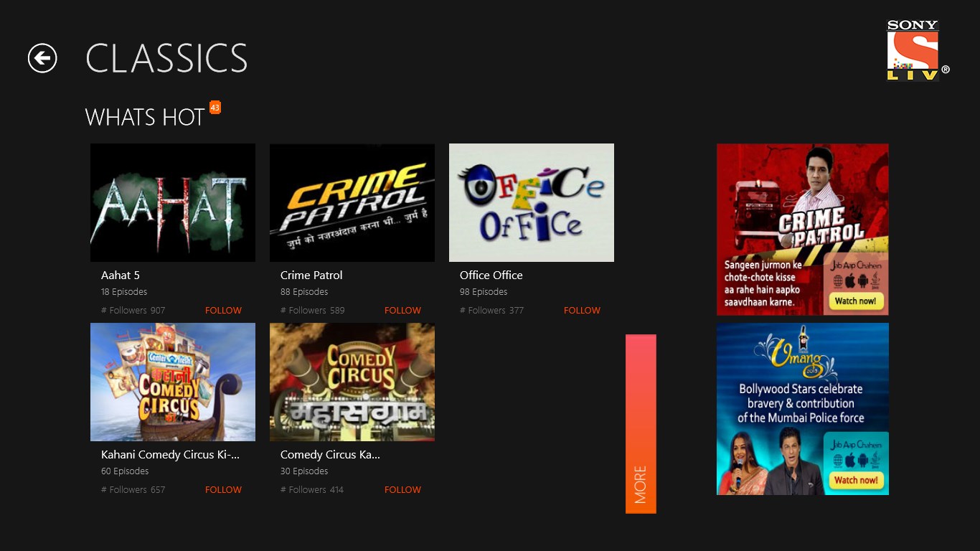Follow the Office Office show
The image size is (980, 551).
click(582, 311)
